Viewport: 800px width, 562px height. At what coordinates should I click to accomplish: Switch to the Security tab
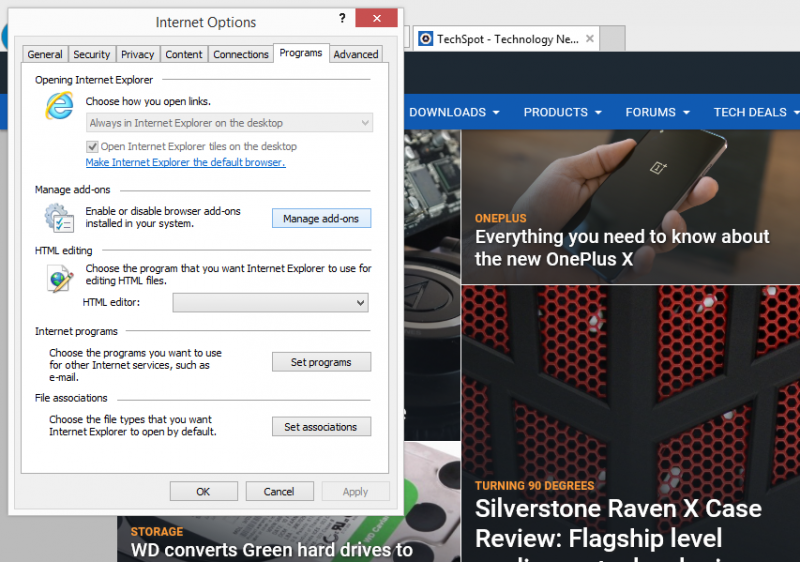(91, 54)
